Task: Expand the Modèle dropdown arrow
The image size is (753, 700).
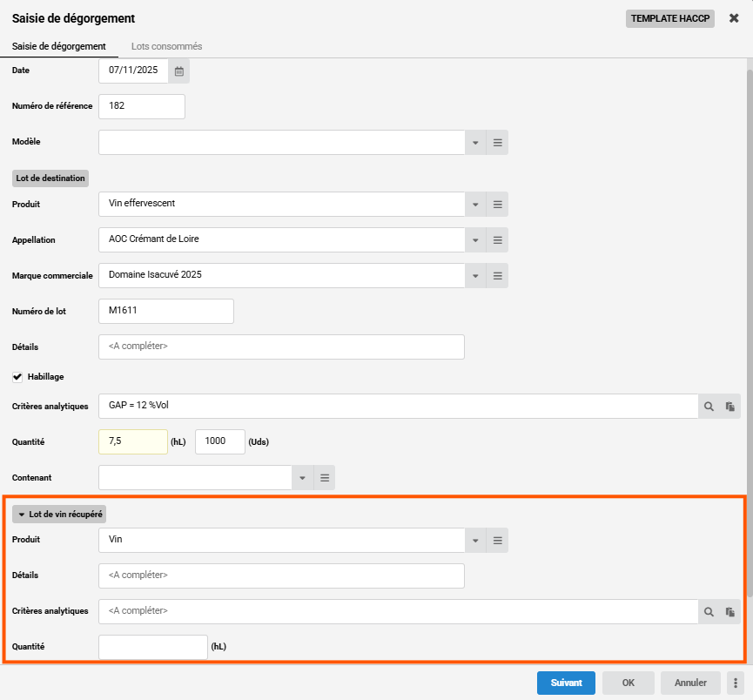Action: (475, 142)
